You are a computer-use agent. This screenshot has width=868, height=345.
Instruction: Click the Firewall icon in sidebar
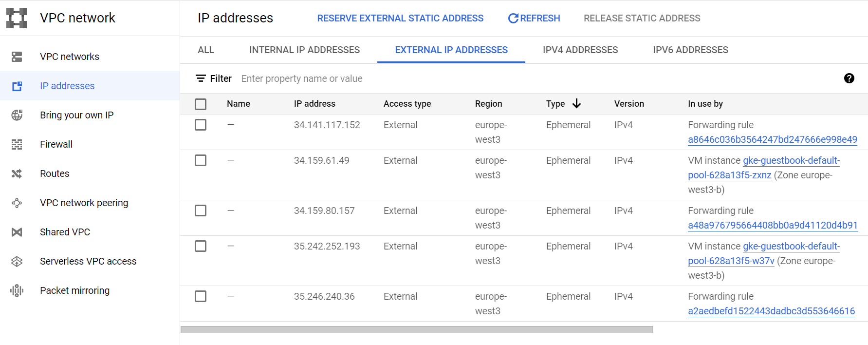[x=17, y=145]
